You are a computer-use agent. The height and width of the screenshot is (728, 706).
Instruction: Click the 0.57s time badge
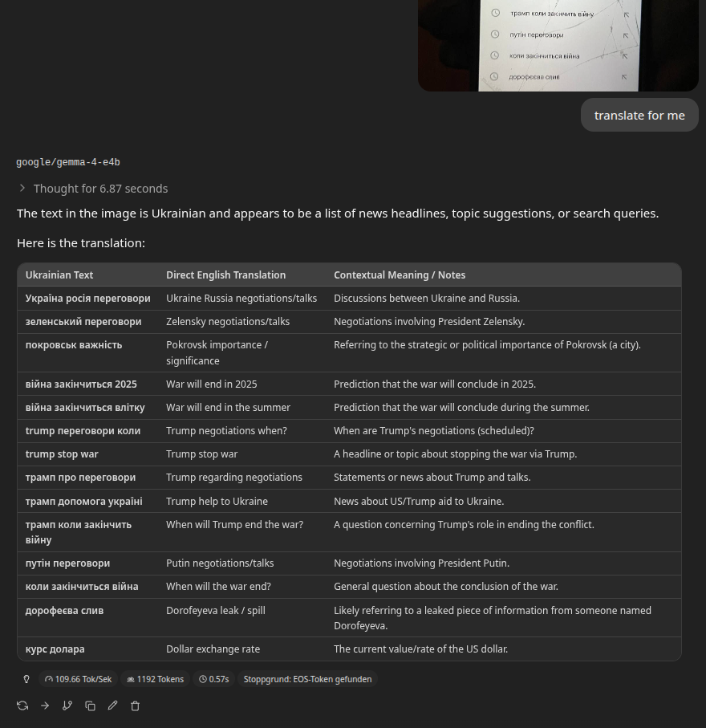214,679
